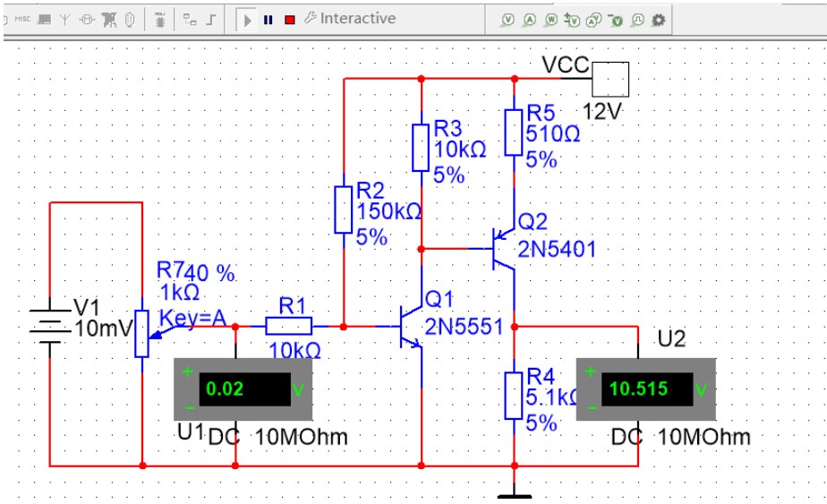
Task: Click the Run simulation play button
Action: 248,20
